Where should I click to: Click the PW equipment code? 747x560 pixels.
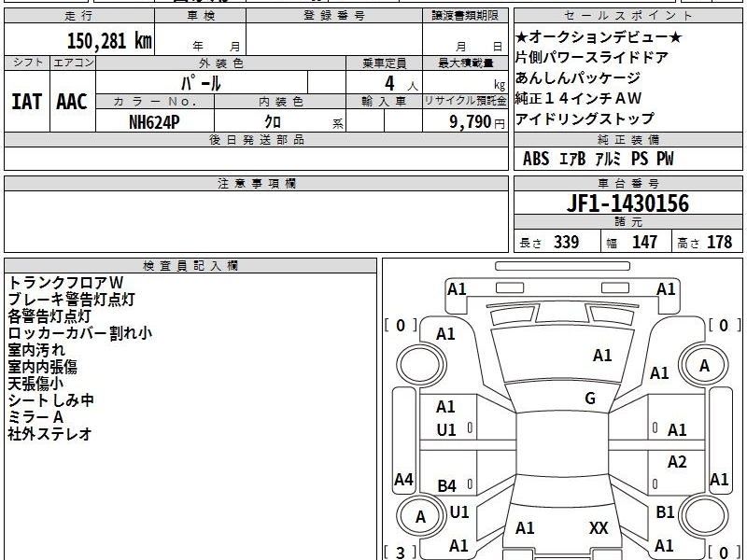tap(665, 159)
